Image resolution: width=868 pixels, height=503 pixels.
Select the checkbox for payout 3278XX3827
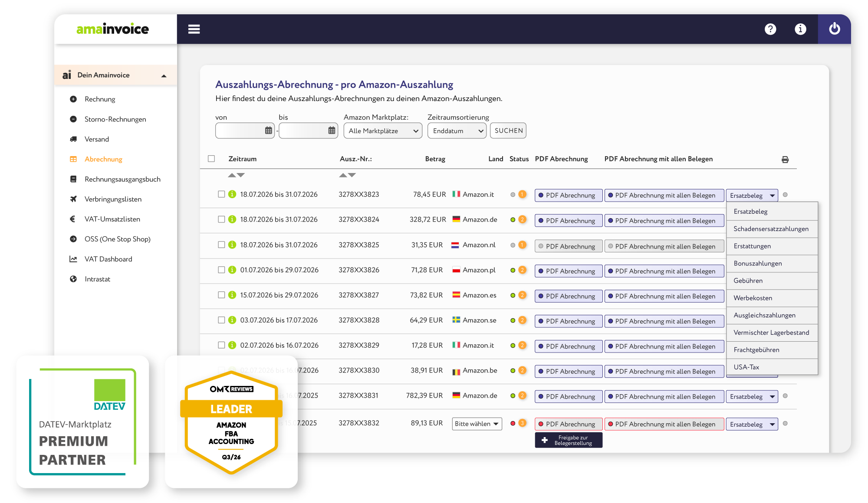221,295
